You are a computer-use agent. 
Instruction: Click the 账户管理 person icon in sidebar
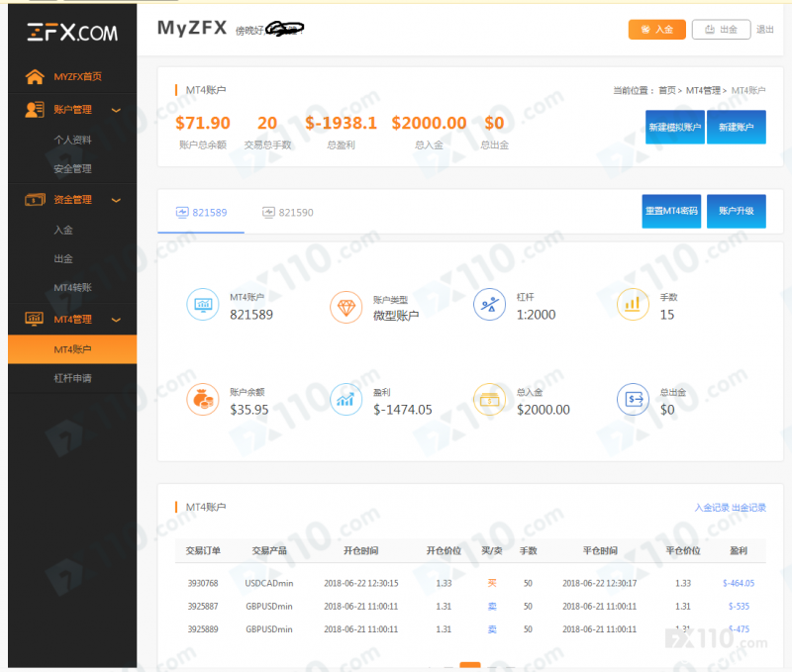(x=35, y=110)
